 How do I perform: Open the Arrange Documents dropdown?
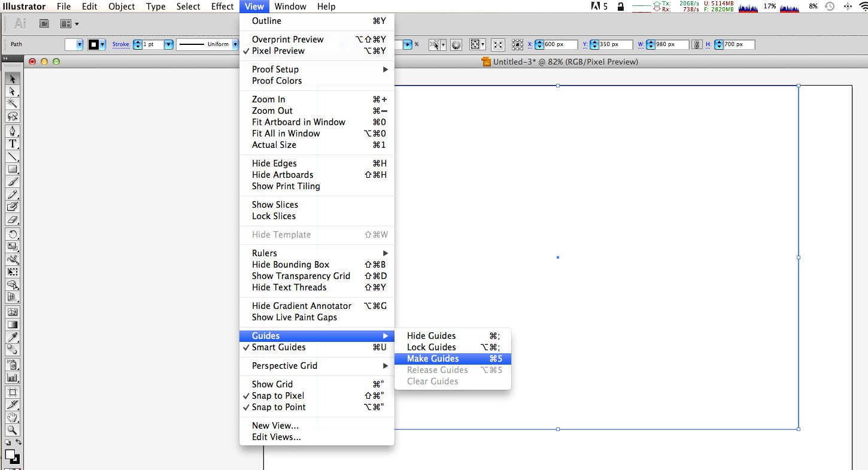(70, 24)
